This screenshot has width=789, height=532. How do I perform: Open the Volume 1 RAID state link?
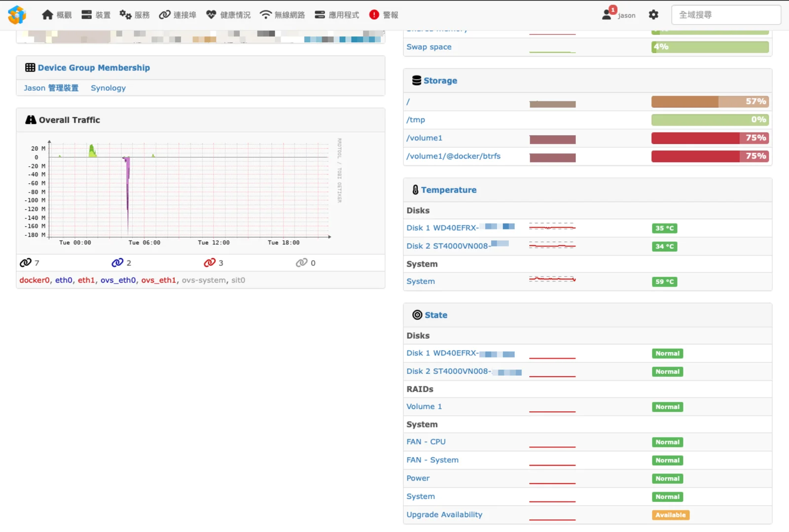coord(424,407)
